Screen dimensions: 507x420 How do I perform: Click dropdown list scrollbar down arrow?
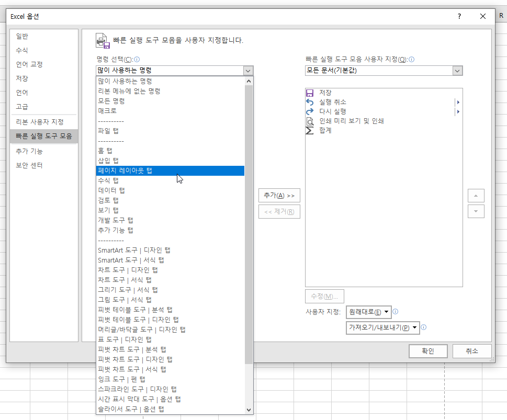click(x=249, y=410)
